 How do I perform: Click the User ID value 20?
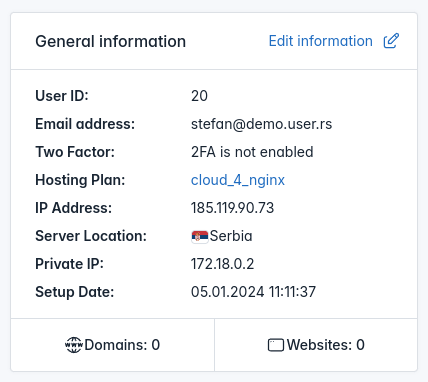coord(199,96)
